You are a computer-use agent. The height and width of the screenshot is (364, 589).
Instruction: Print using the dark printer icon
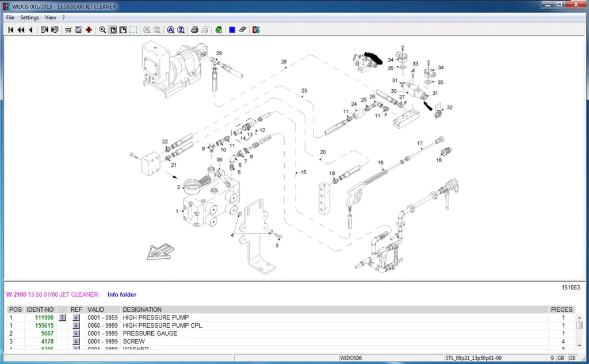coord(194,30)
